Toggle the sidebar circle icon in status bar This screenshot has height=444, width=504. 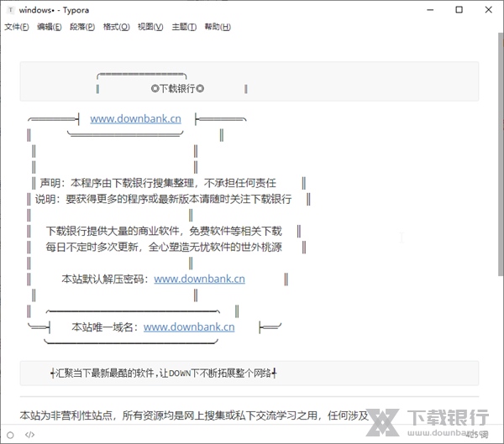coord(10,434)
